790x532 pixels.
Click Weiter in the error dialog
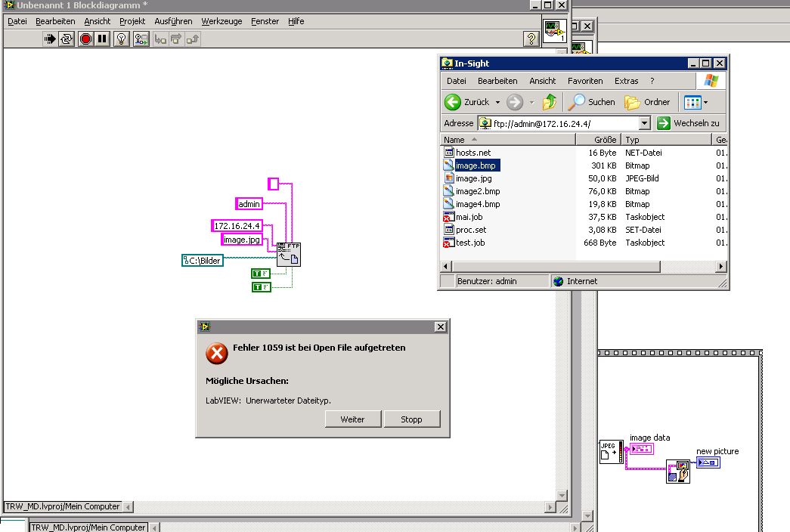coord(353,419)
